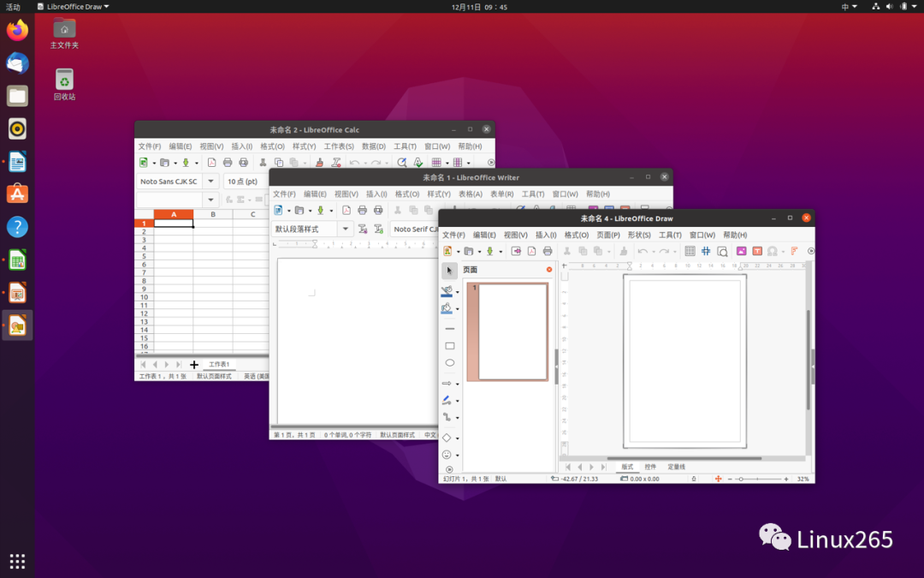Insert Fontwork text in Draw

pos(794,251)
